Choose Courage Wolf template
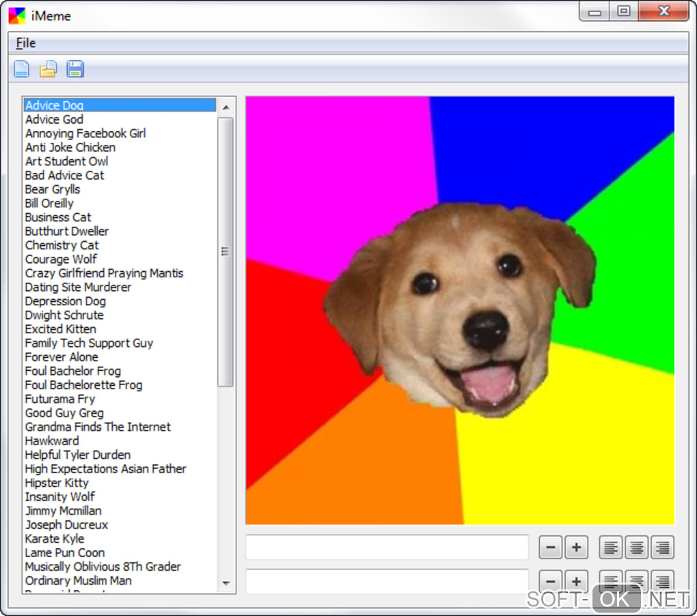697x616 pixels. (x=120, y=260)
